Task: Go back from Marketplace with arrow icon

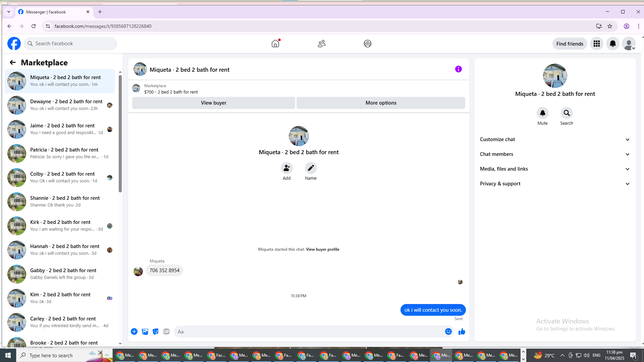Action: [13, 62]
